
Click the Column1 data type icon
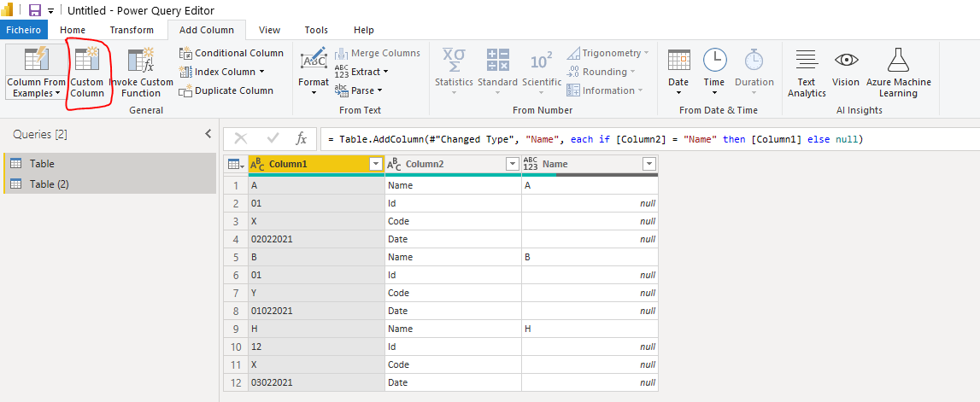[x=257, y=164]
